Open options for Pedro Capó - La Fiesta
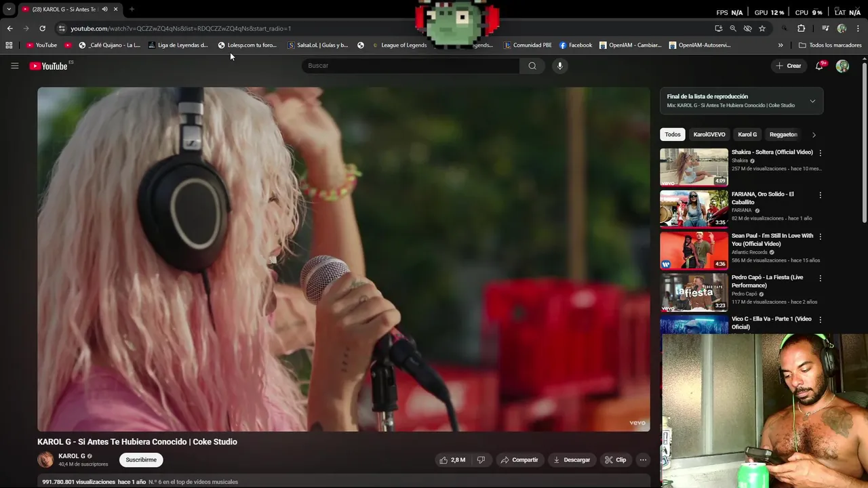 click(x=820, y=279)
